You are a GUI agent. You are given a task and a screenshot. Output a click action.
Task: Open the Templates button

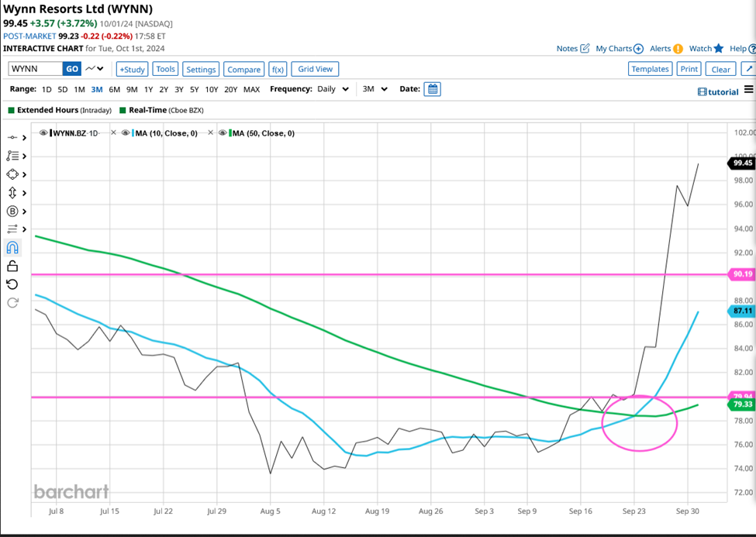[650, 69]
